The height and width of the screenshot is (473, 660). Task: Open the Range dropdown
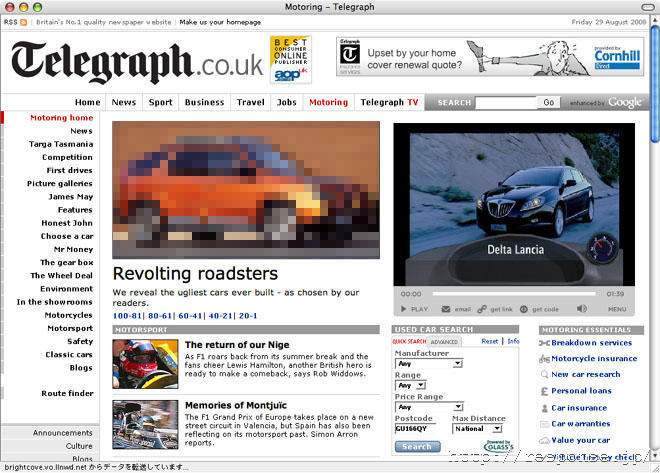411,385
